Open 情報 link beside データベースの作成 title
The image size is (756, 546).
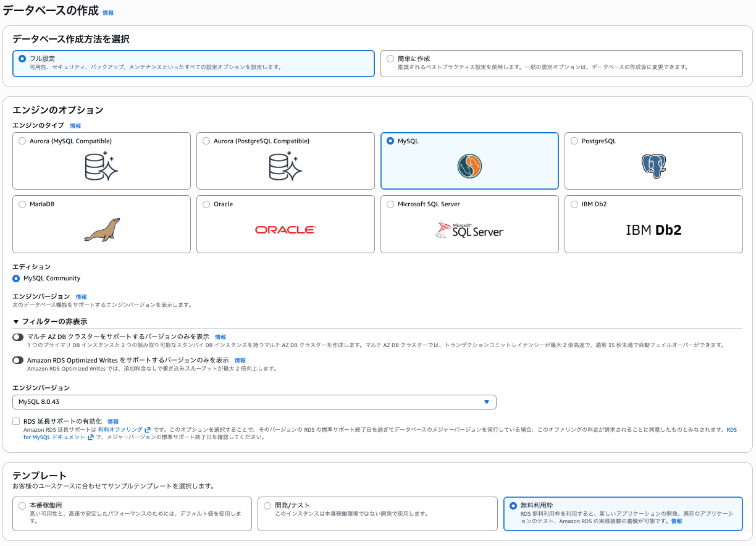pyautogui.click(x=108, y=12)
